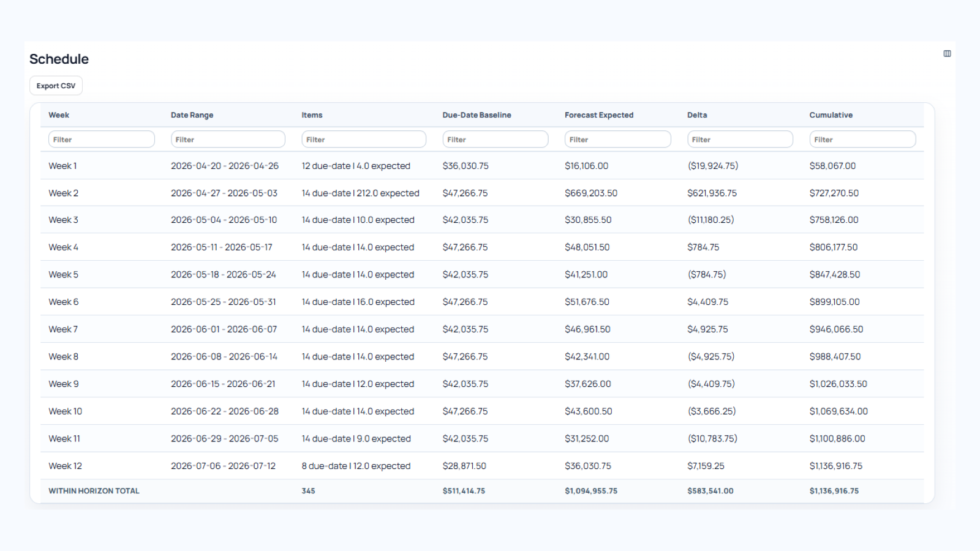Image resolution: width=980 pixels, height=551 pixels.
Task: Select the Week 2 row label
Action: pos(63,193)
